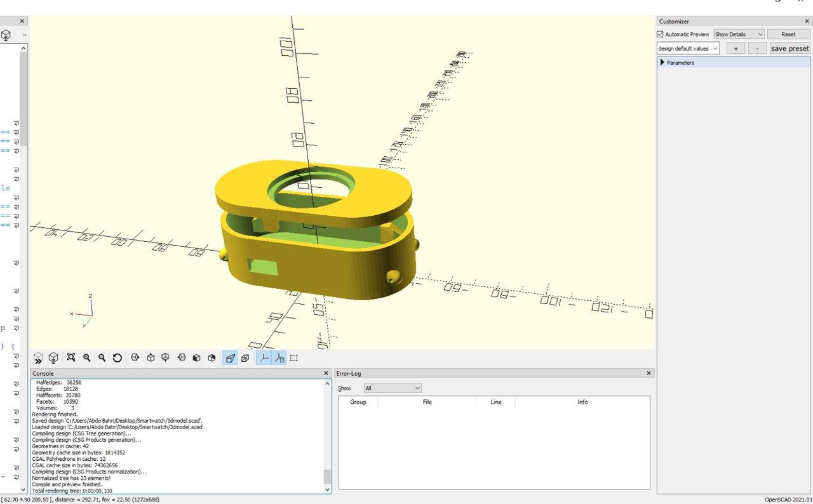Switch to Bottom view cube icon

[166, 358]
